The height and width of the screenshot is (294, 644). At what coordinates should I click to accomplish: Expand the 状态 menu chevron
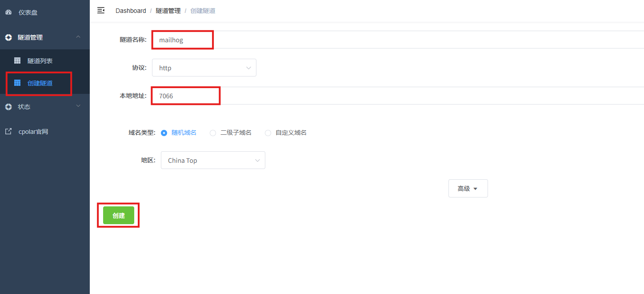pos(78,106)
